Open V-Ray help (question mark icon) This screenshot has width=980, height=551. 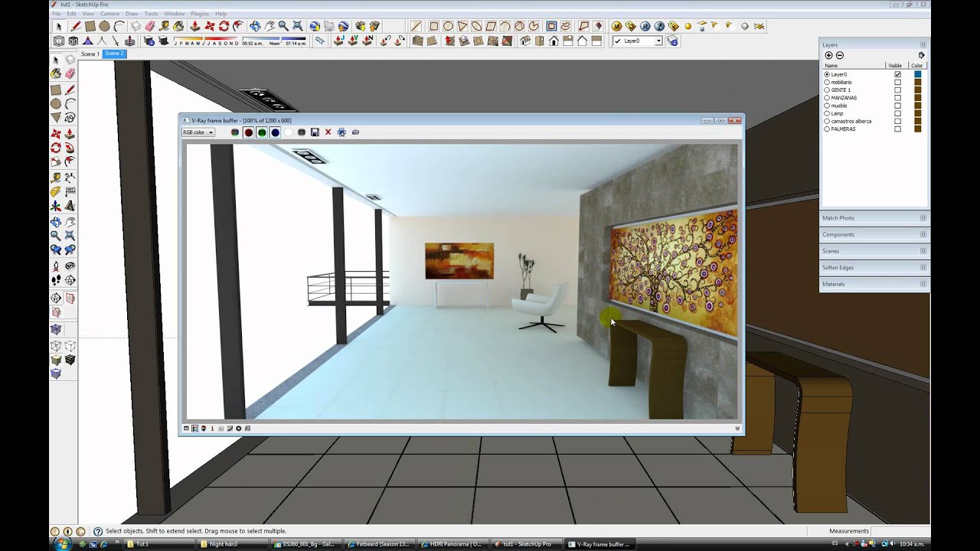click(659, 26)
